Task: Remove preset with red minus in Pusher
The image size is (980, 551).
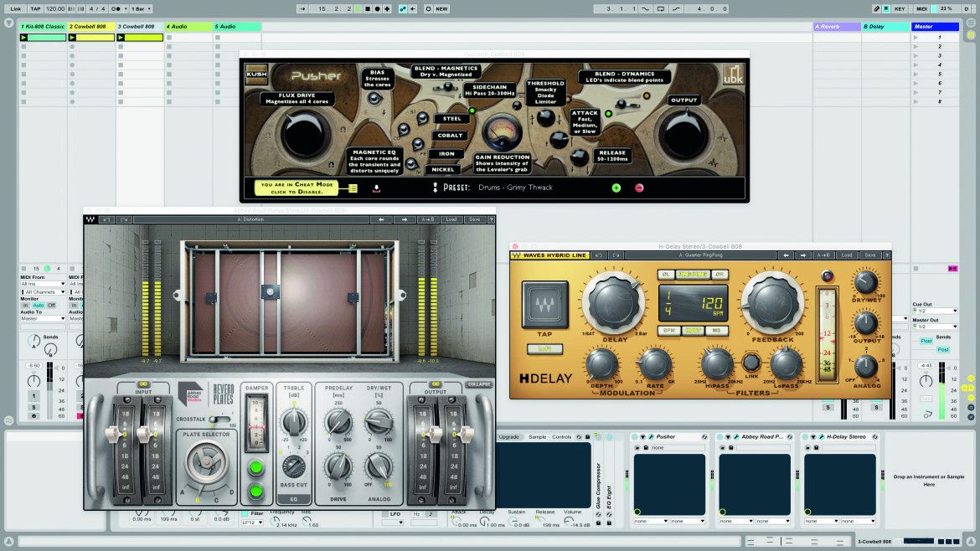Action: click(x=639, y=188)
